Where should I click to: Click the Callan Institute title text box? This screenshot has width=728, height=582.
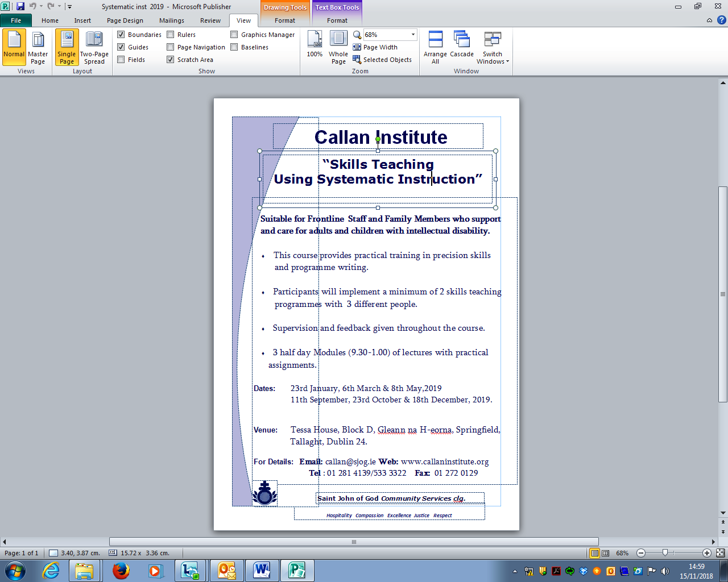pos(378,136)
